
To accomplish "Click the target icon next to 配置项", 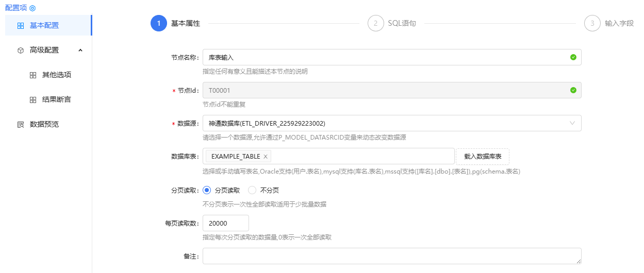I will click(32, 8).
